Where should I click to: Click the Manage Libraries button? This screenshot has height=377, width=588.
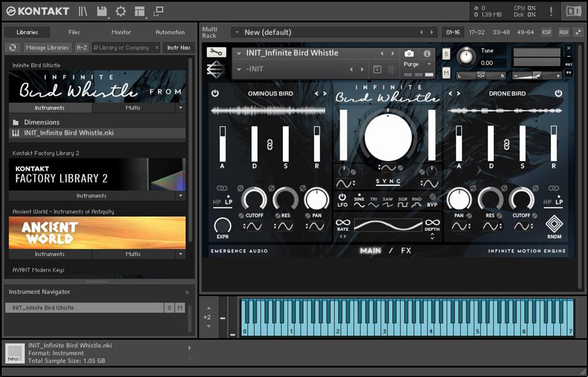[48, 48]
